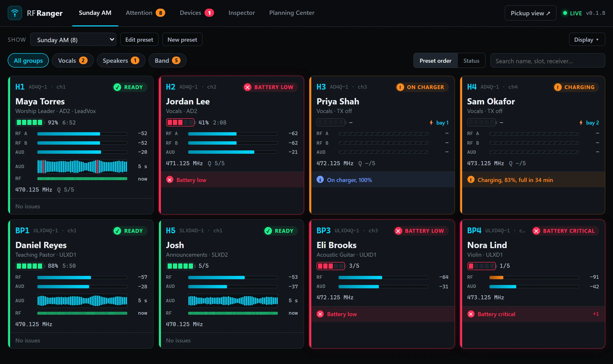Focus the Search name, slot, receiver field
This screenshot has width=613, height=364.
[x=548, y=61]
